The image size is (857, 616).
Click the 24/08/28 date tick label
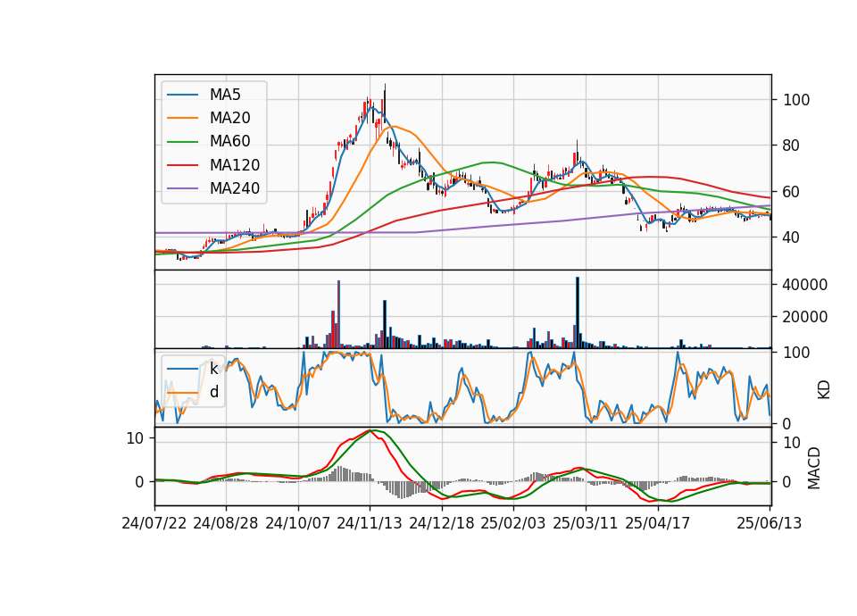[226, 524]
